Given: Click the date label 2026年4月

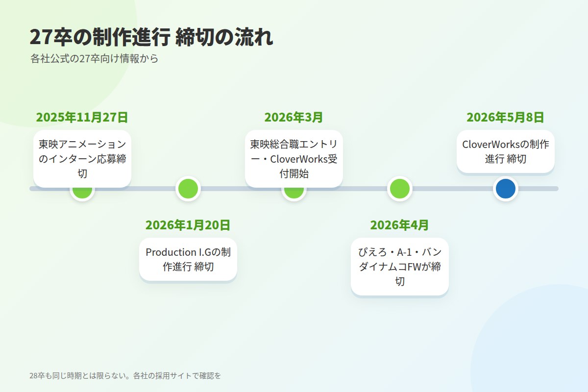Looking at the screenshot, I should coord(400,225).
